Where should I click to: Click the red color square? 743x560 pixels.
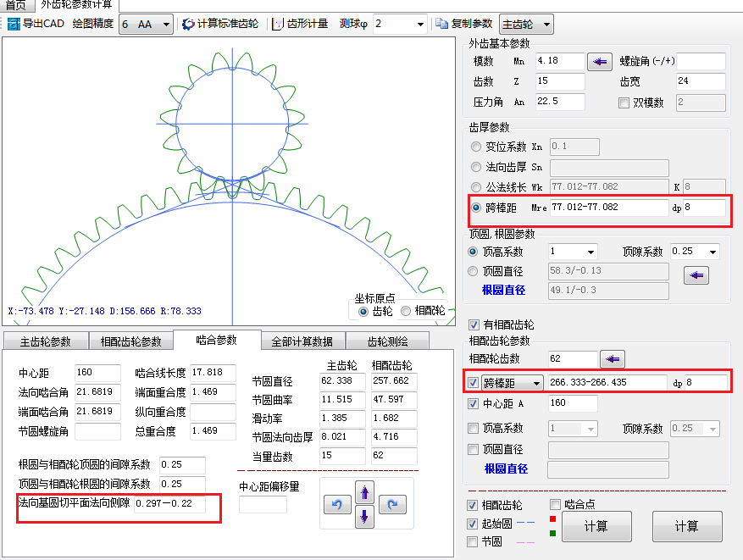[552, 519]
